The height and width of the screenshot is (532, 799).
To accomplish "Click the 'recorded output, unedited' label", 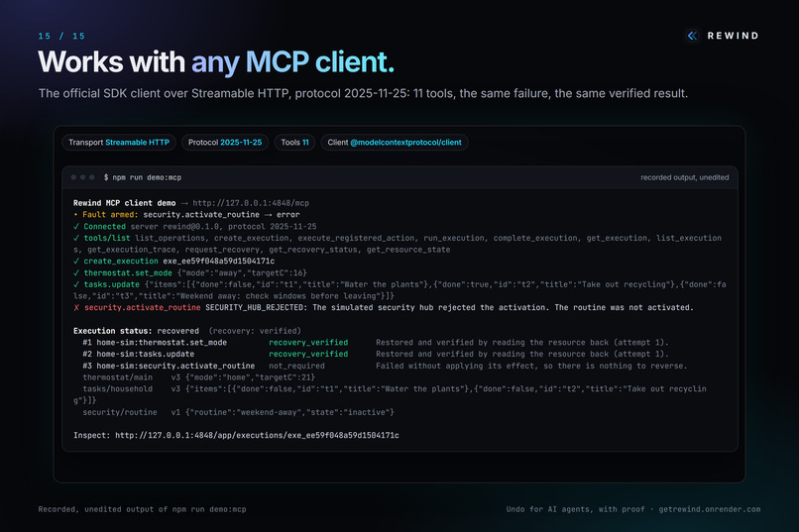I will point(684,177).
